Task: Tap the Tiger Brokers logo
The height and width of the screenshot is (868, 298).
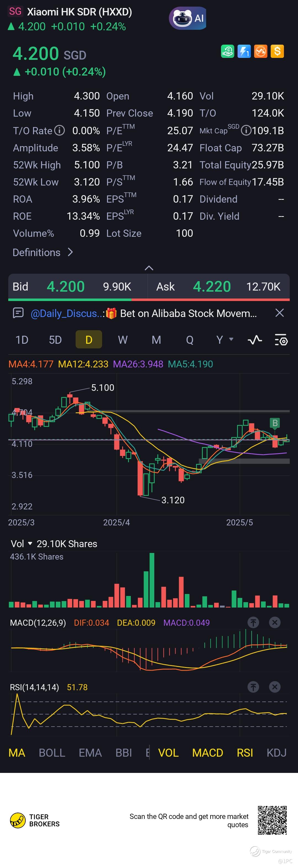Action: 35,820
